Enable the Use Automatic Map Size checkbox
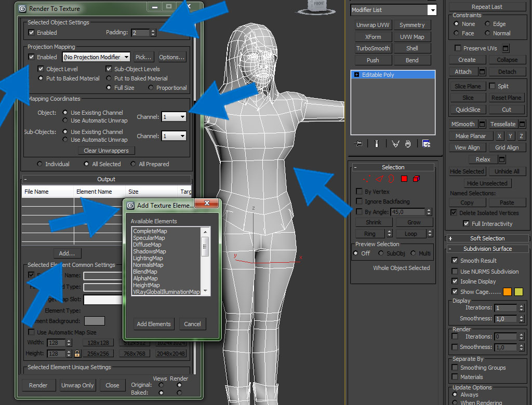Screen dimensions: 532x405 coord(31,332)
